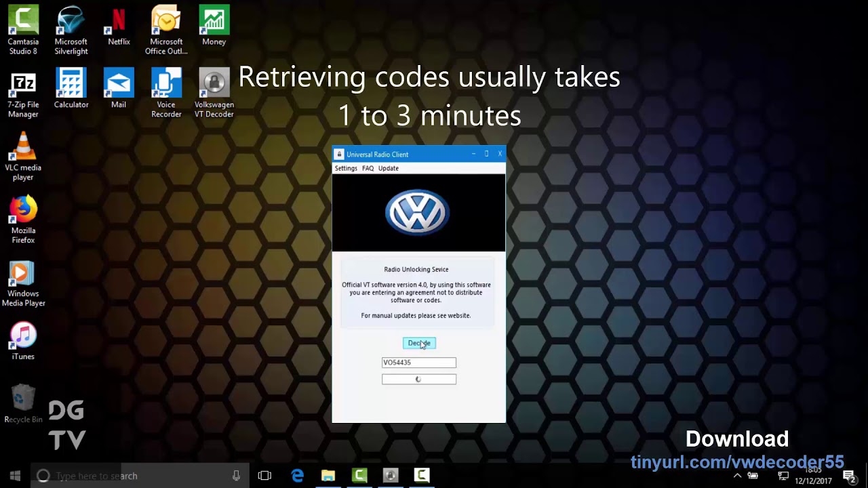Close the Universal Radio Client window

point(500,154)
